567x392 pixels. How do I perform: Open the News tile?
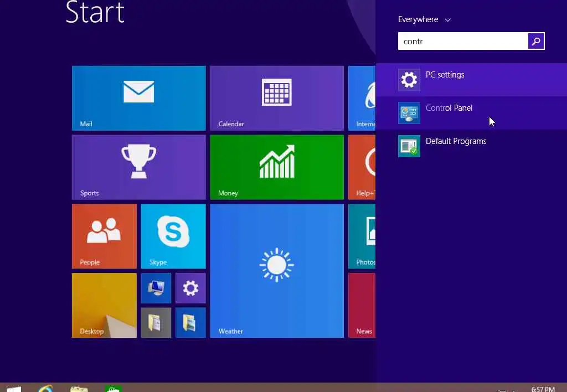tap(362, 305)
